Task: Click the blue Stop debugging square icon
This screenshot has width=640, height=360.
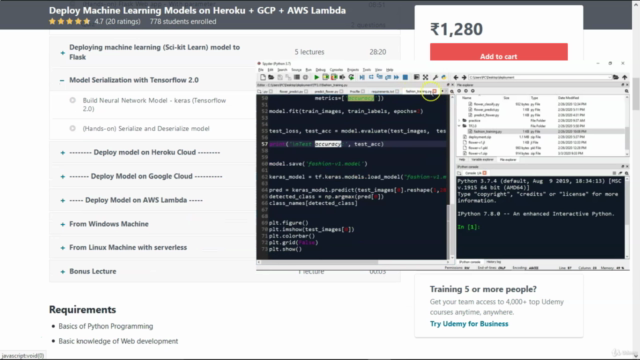Action: coord(405,77)
